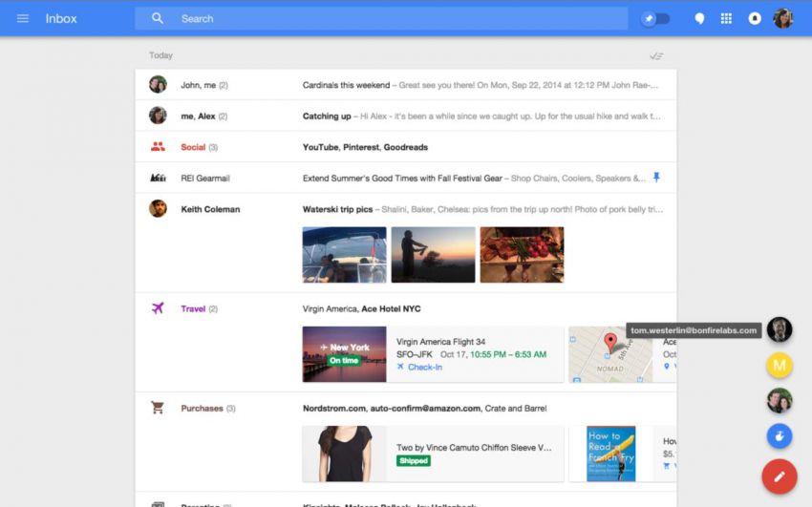The image size is (812, 507).
Task: Expand the Travel bundle
Action: click(x=193, y=308)
